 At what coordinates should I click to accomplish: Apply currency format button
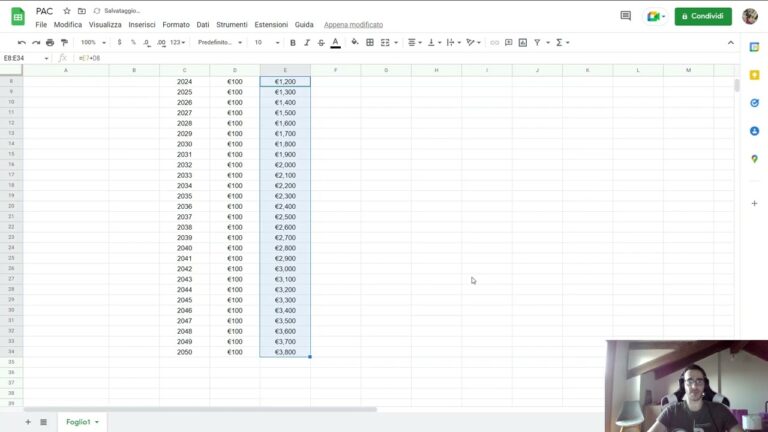click(x=119, y=43)
